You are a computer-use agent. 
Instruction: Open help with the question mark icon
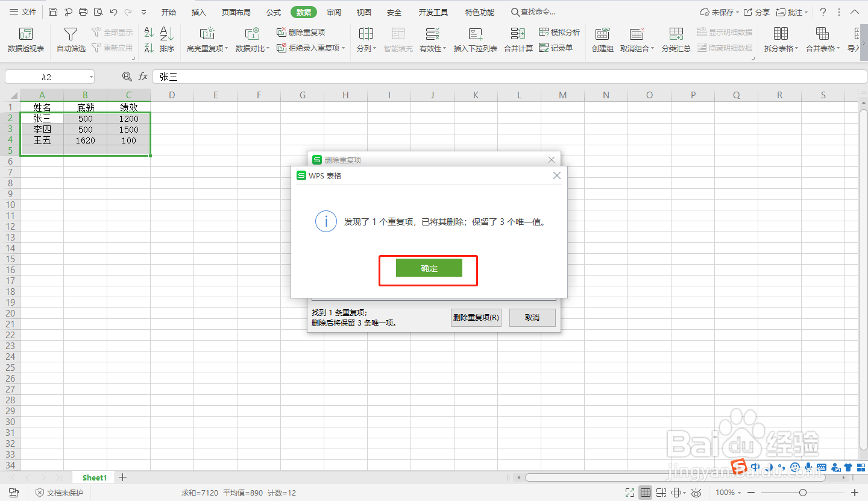(823, 12)
